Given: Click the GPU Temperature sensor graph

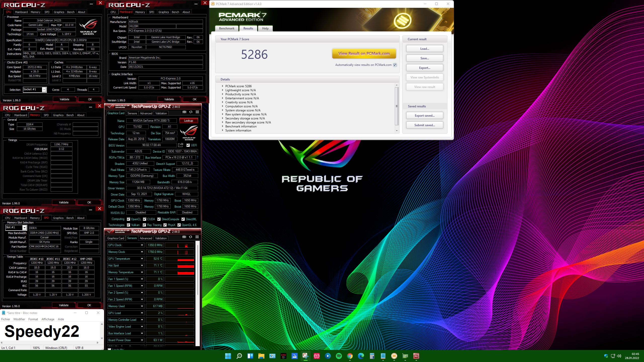Looking at the screenshot, I should [179, 259].
